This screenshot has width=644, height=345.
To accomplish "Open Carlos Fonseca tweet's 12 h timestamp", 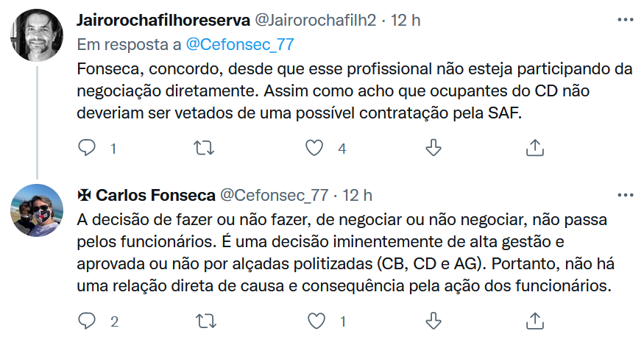I will tap(358, 195).
